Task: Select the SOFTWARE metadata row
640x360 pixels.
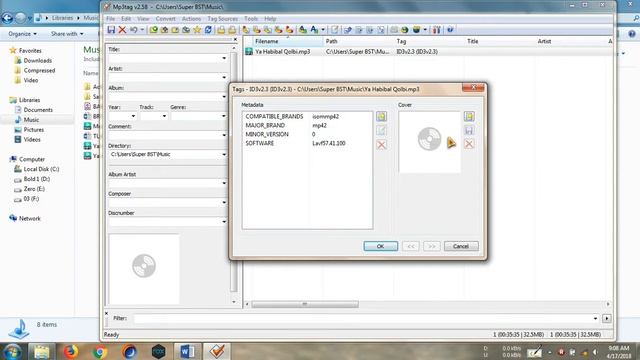Action: click(307, 143)
